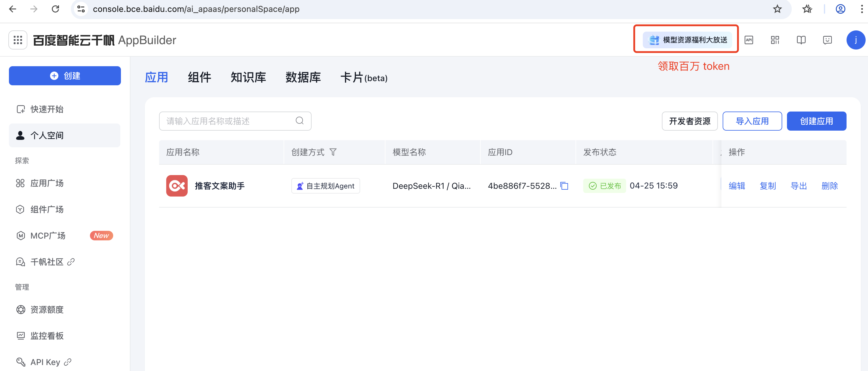
Task: Click the app ID 4be886f7-5528...
Action: pyautogui.click(x=522, y=186)
